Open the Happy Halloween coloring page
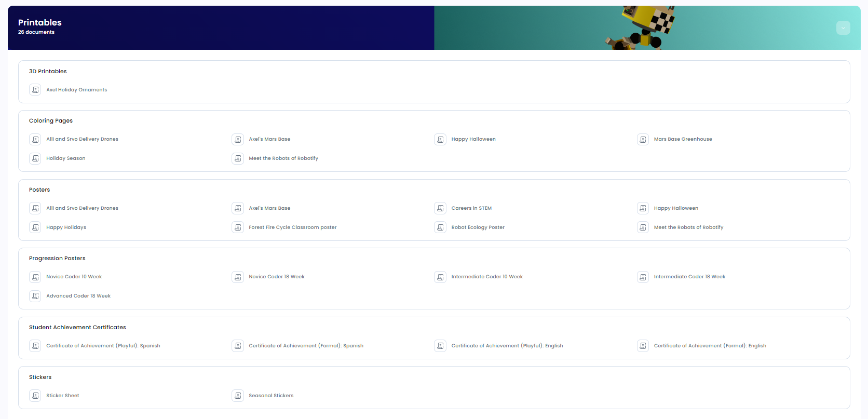The height and width of the screenshot is (419, 868). pyautogui.click(x=473, y=139)
